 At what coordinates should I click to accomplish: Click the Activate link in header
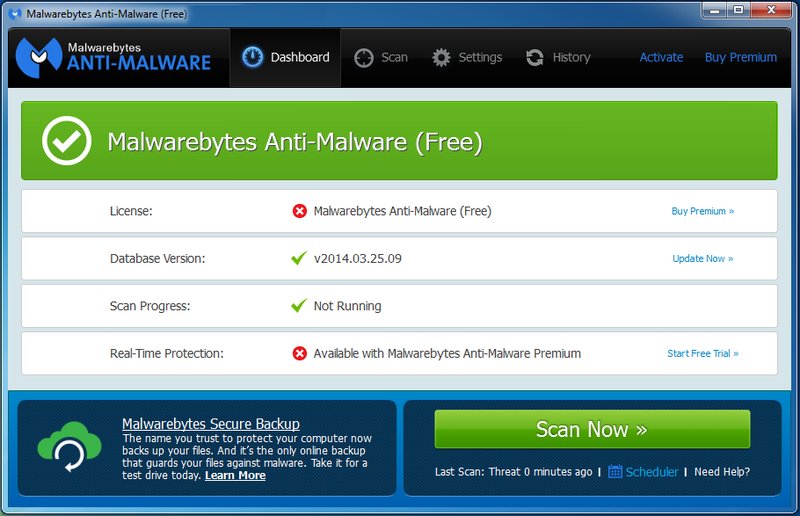(x=661, y=58)
